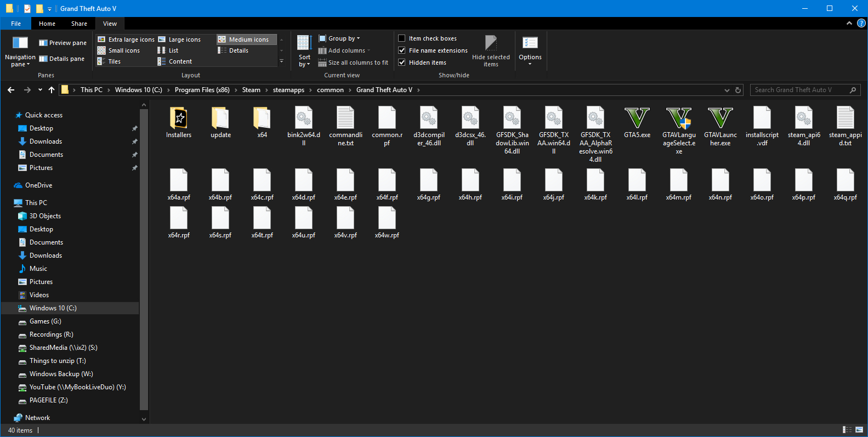Toggle the Preview pane

pyautogui.click(x=63, y=43)
